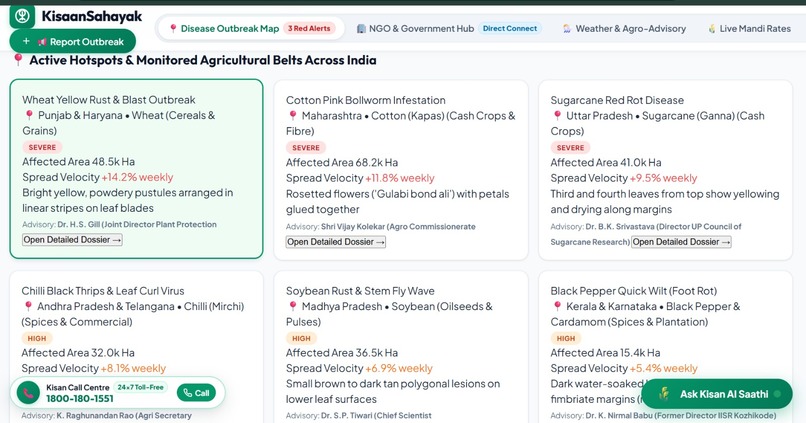
Task: Click the +6.9% weekly spread velocity
Action: pyautogui.click(x=399, y=369)
